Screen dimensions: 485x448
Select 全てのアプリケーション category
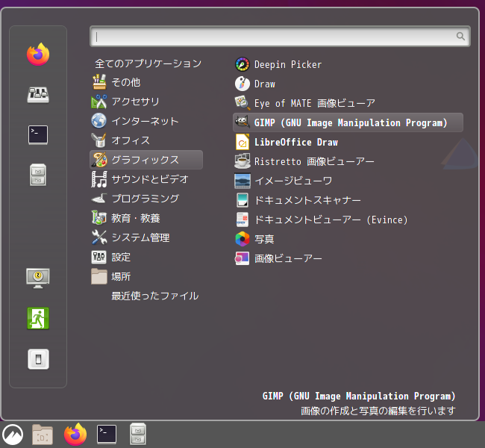click(146, 63)
